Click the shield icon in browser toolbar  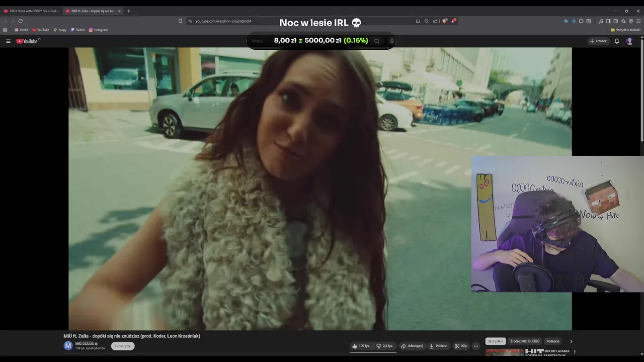[631, 21]
